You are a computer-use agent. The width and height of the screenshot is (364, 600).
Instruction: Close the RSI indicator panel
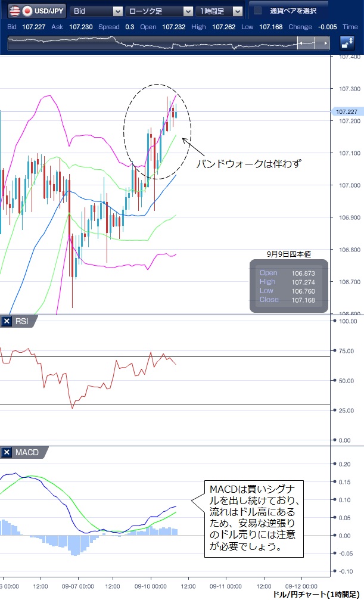pos(7,322)
